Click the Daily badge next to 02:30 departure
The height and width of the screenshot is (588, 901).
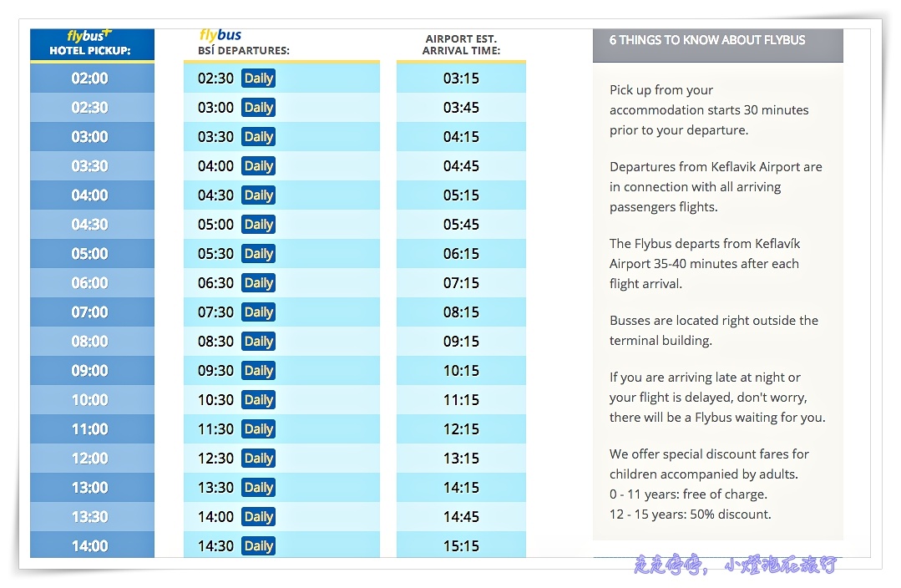258,79
